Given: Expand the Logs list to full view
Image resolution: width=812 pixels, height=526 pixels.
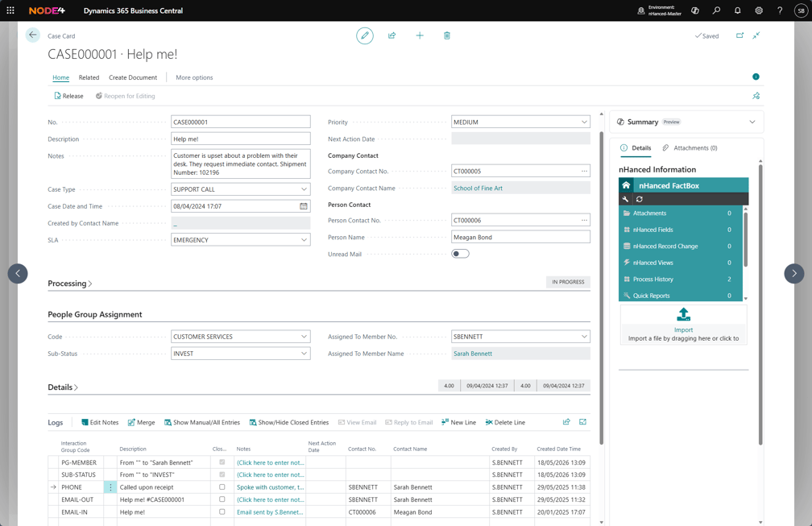Looking at the screenshot, I should tap(582, 422).
